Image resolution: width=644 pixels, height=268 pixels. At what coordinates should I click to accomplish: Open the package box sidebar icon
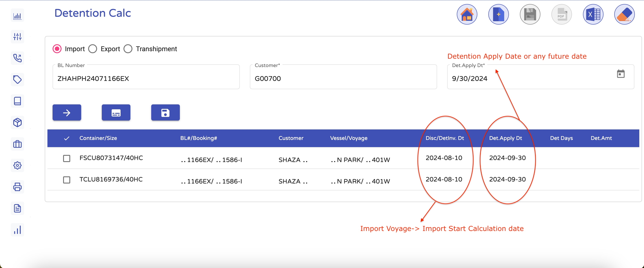pos(17,122)
